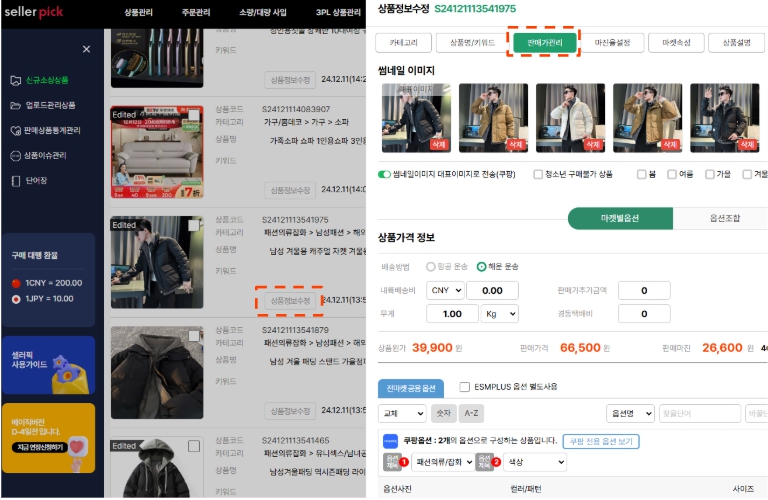Click the blue Coupang option icon
The height and width of the screenshot is (500, 768).
click(x=390, y=441)
